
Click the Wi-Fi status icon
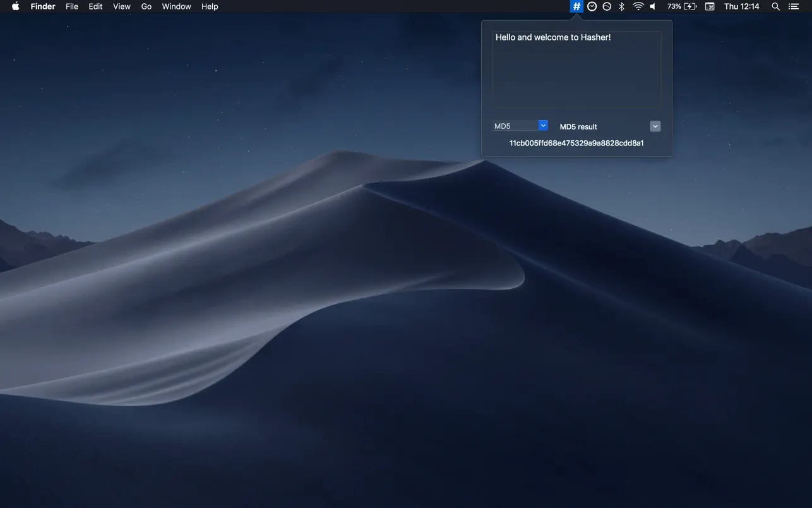(638, 6)
